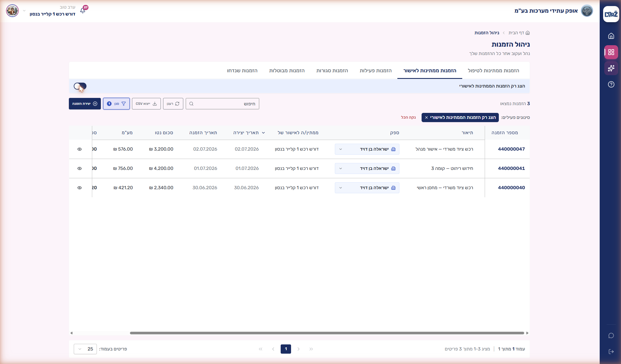Toggle show only orders awaiting my approval
The width and height of the screenshot is (621, 364).
[80, 86]
